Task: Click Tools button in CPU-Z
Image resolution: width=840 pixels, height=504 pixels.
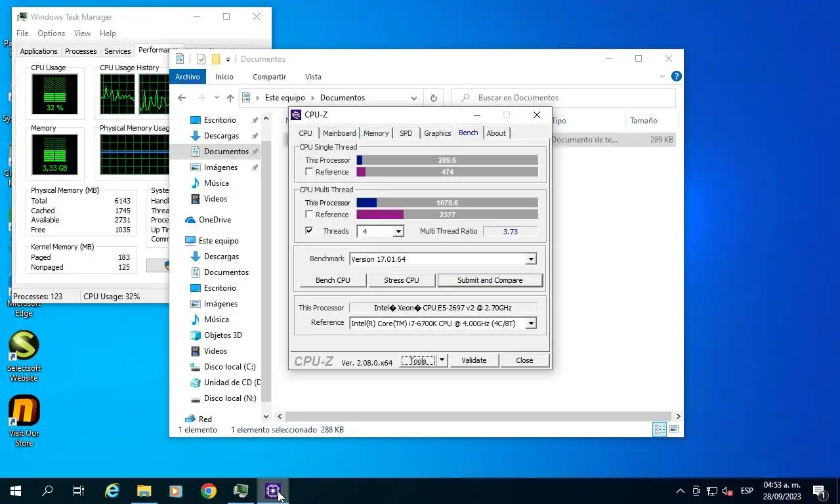Action: (x=418, y=360)
